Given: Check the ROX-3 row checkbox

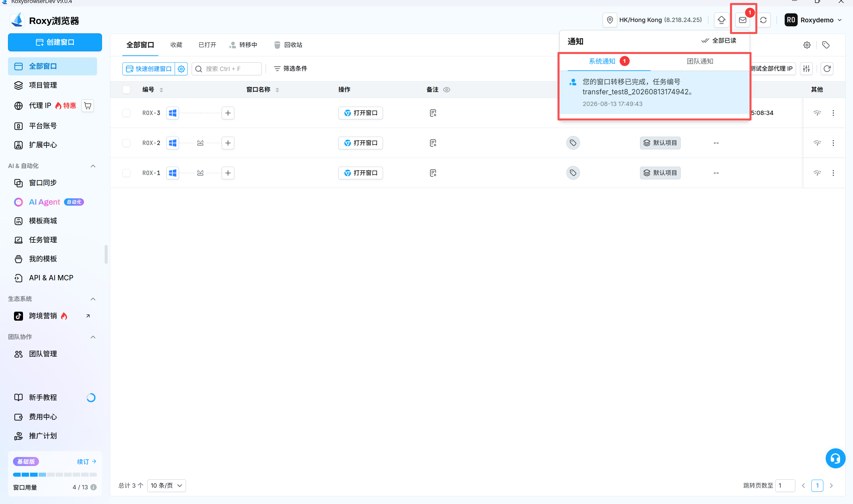Looking at the screenshot, I should (x=126, y=113).
